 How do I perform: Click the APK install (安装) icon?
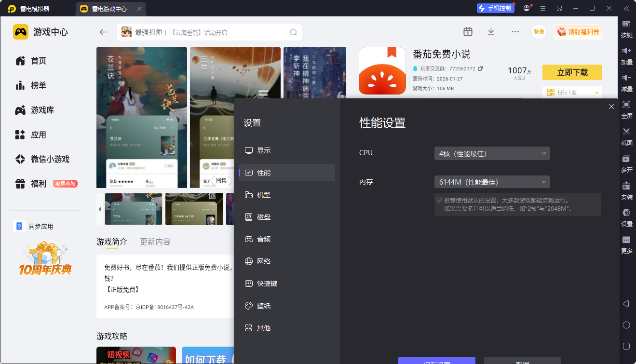pyautogui.click(x=626, y=186)
